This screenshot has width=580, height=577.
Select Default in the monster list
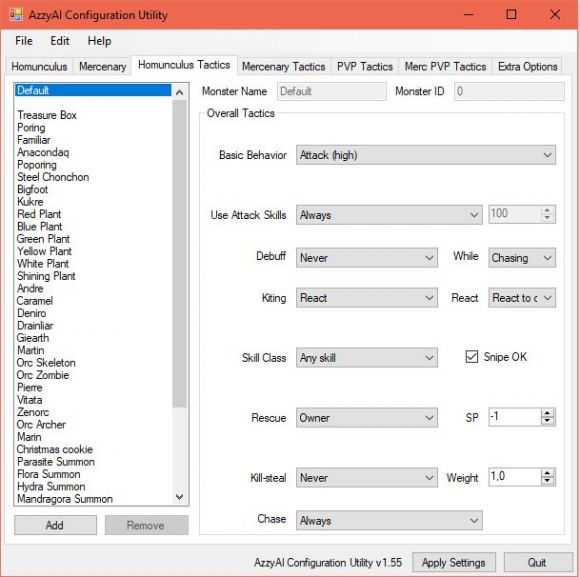93,90
